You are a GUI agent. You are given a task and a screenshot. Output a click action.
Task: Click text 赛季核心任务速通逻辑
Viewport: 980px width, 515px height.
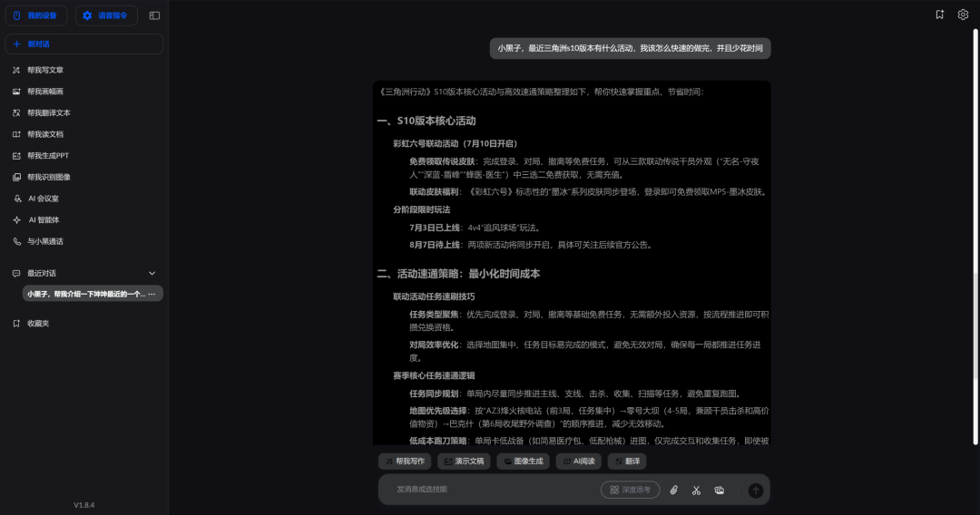pos(434,375)
